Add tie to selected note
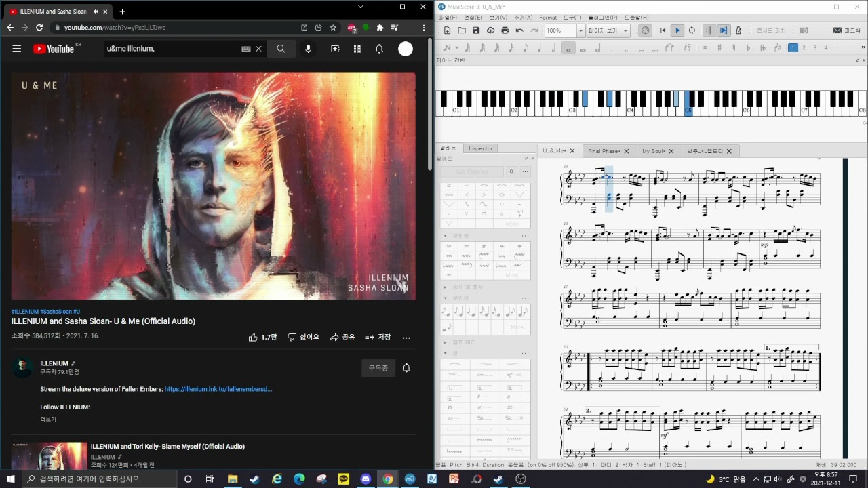Screen dimensions: 868x488 coord(671,47)
